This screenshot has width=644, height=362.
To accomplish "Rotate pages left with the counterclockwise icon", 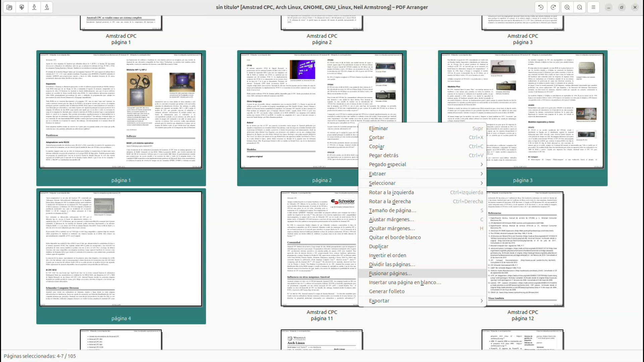I will click(x=541, y=7).
